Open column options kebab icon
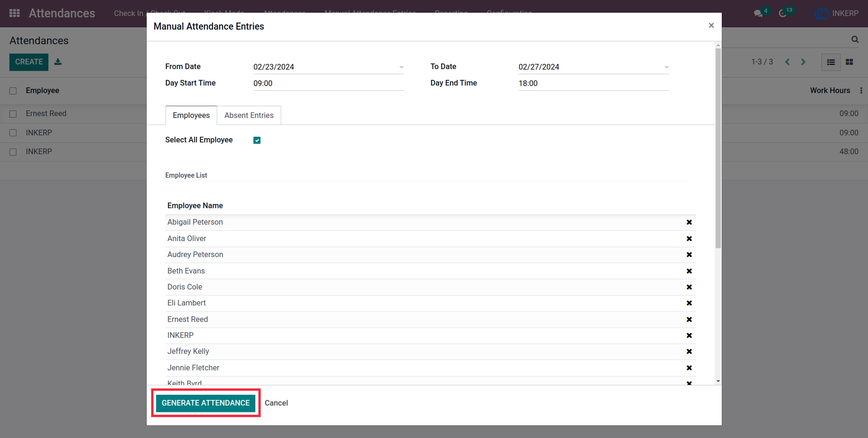868x438 pixels. (861, 90)
